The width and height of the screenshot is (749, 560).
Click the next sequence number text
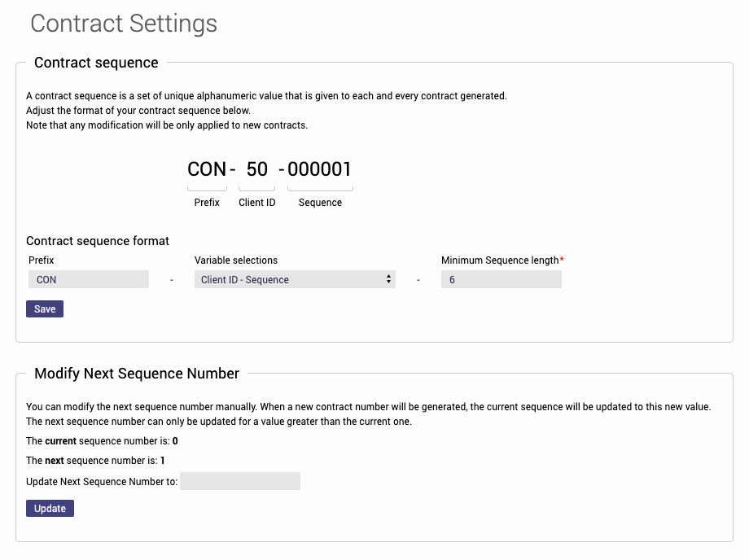tap(95, 461)
